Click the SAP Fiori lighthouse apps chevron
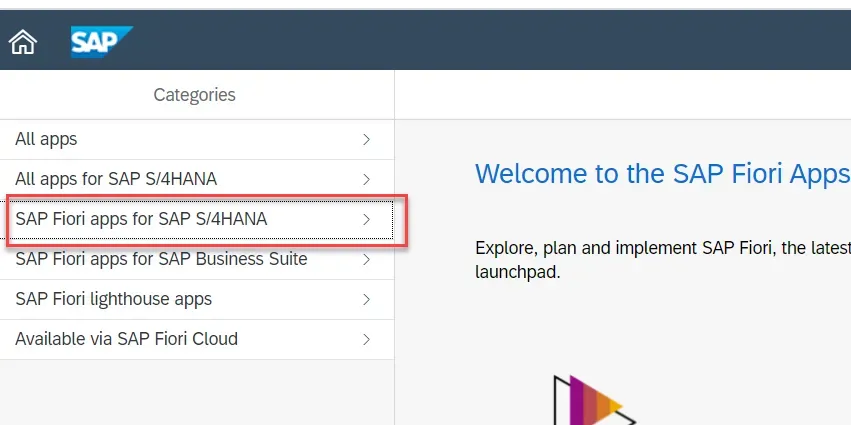Image resolution: width=851 pixels, height=425 pixels. pos(367,299)
